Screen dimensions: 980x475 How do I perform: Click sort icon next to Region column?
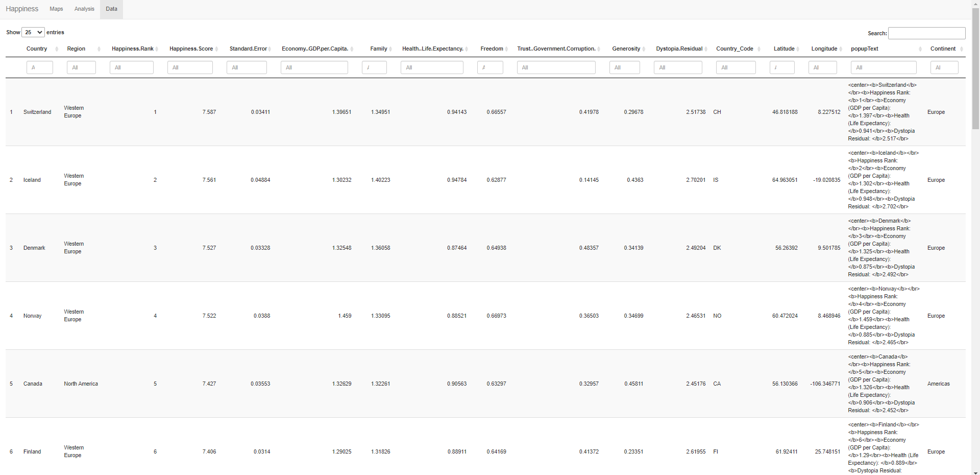[x=99, y=49]
